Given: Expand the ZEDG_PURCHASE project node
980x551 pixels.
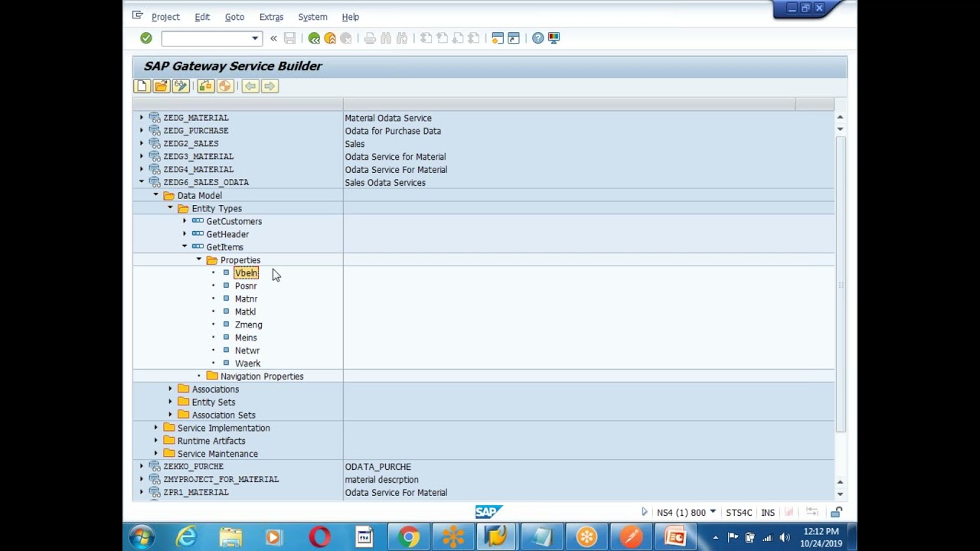Looking at the screenshot, I should point(141,131).
